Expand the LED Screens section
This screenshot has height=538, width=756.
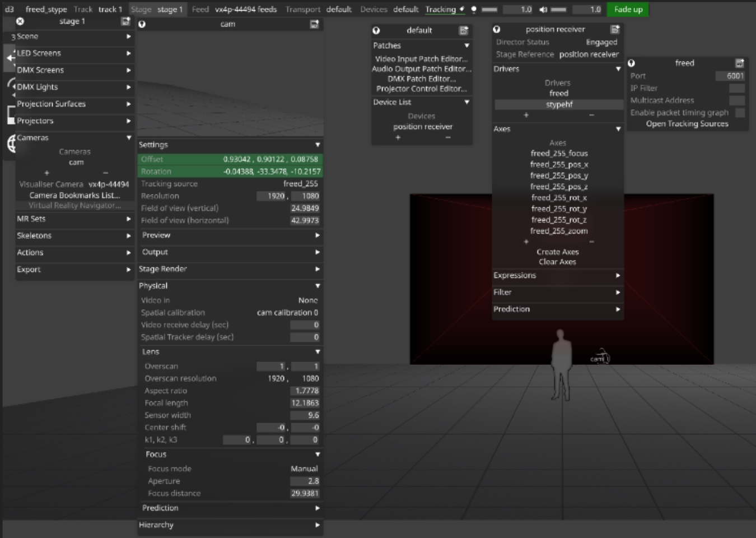coord(74,53)
